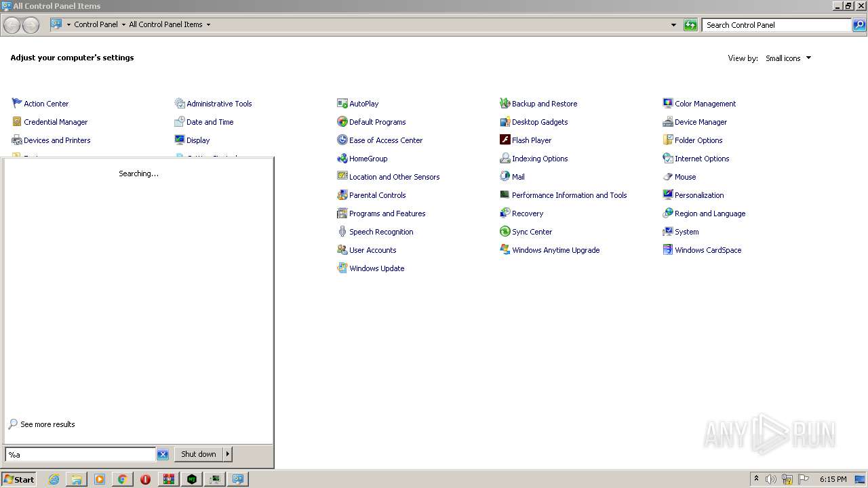Click the Action Center tray flag
The height and width of the screenshot is (488, 868).
click(804, 479)
